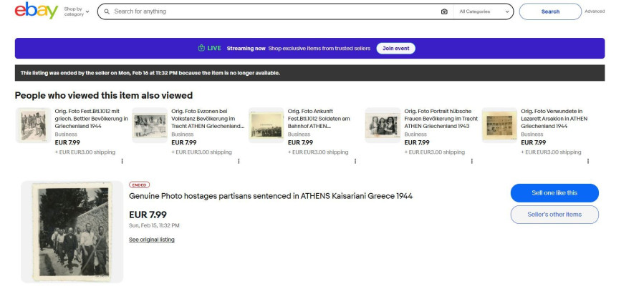This screenshot has height=289, width=644.
Task: Open the Evzonen bei Volkstanz listing title
Action: (x=203, y=119)
